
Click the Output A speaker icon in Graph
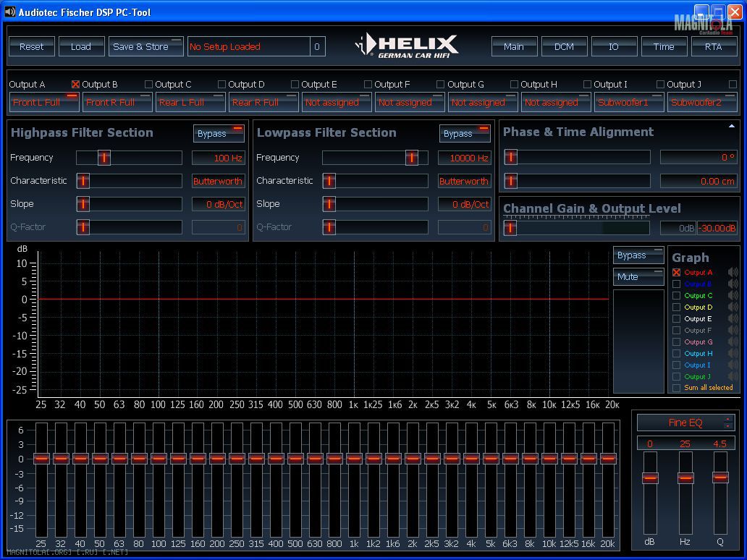pos(733,272)
